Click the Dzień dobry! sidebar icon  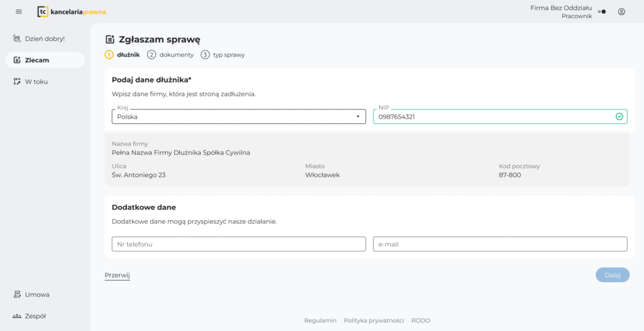pyautogui.click(x=17, y=38)
